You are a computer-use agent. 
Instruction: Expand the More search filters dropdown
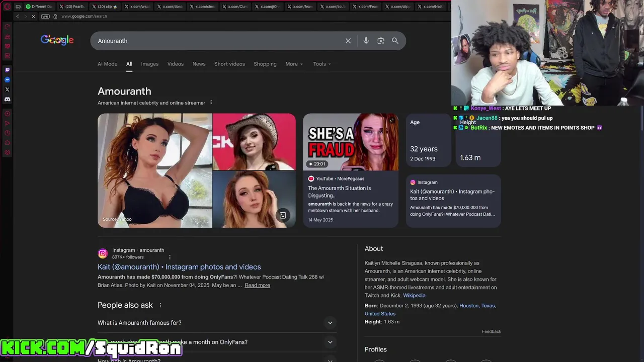pos(294,64)
